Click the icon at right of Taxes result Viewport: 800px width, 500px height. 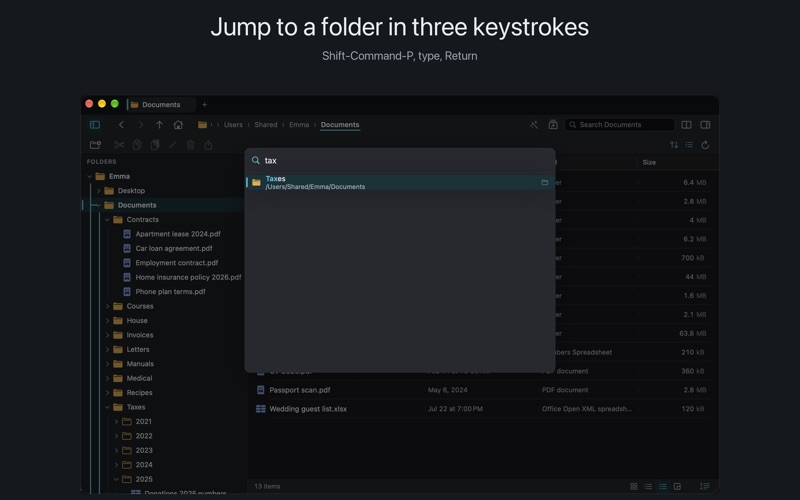pyautogui.click(x=544, y=182)
